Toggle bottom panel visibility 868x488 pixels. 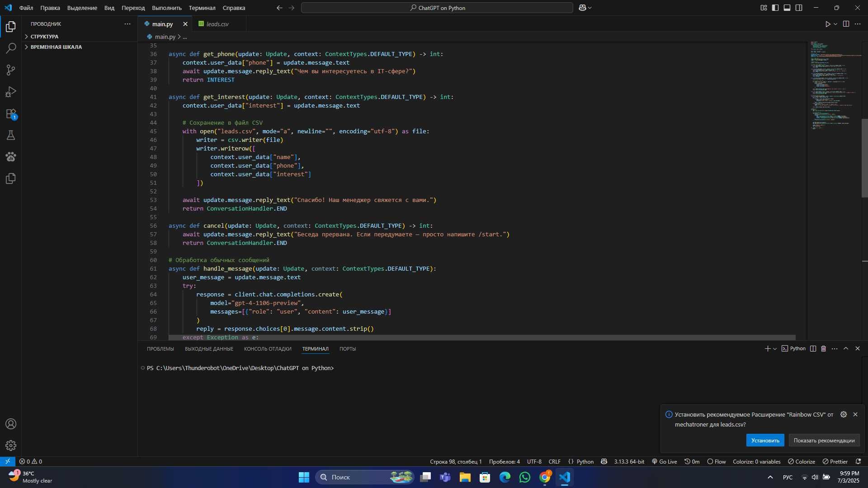(787, 8)
